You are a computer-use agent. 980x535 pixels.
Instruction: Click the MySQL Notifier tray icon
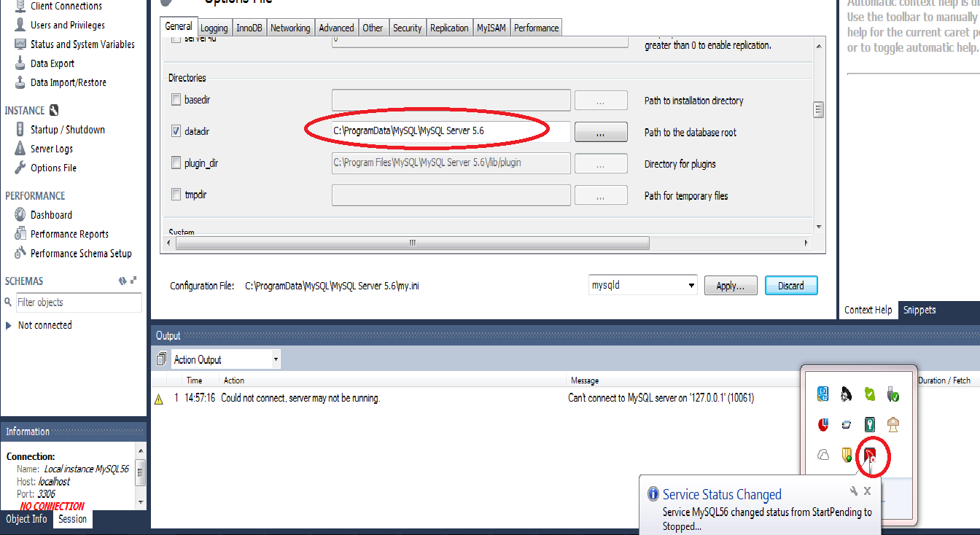coord(871,456)
